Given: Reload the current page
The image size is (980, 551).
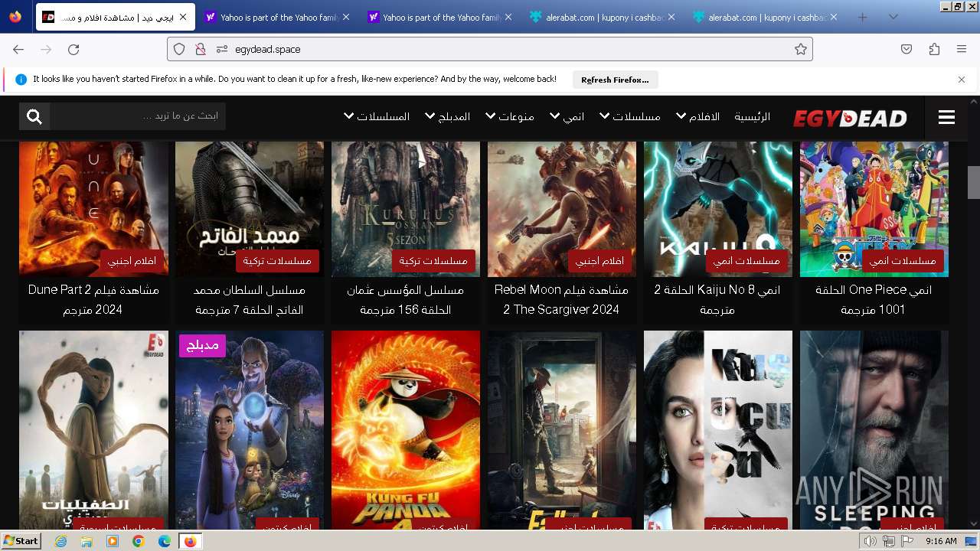Looking at the screenshot, I should 73,49.
